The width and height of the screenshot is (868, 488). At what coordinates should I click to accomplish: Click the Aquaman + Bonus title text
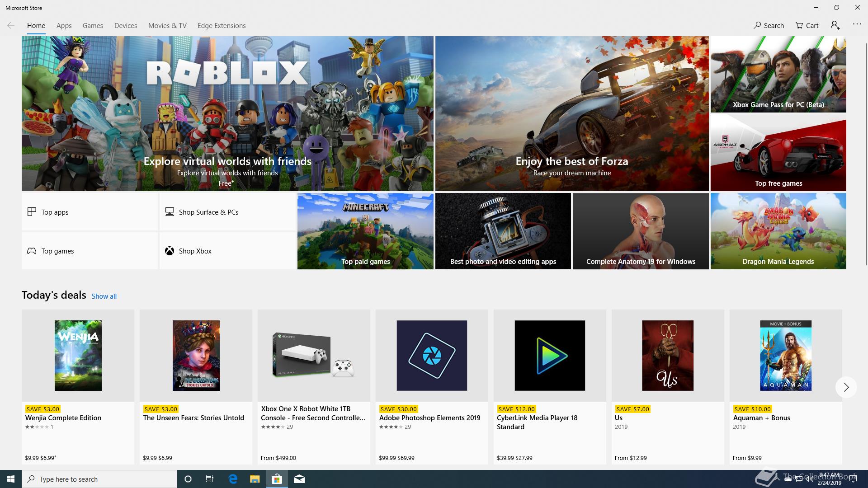tap(761, 418)
